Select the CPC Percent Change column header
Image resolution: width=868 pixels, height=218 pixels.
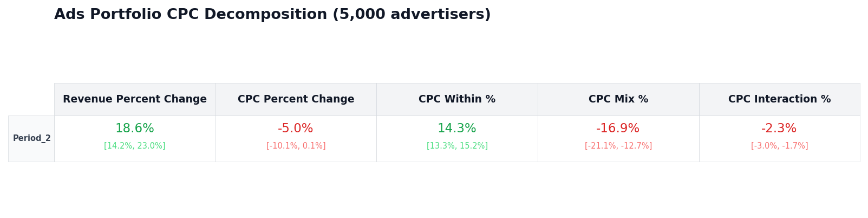[296, 99]
